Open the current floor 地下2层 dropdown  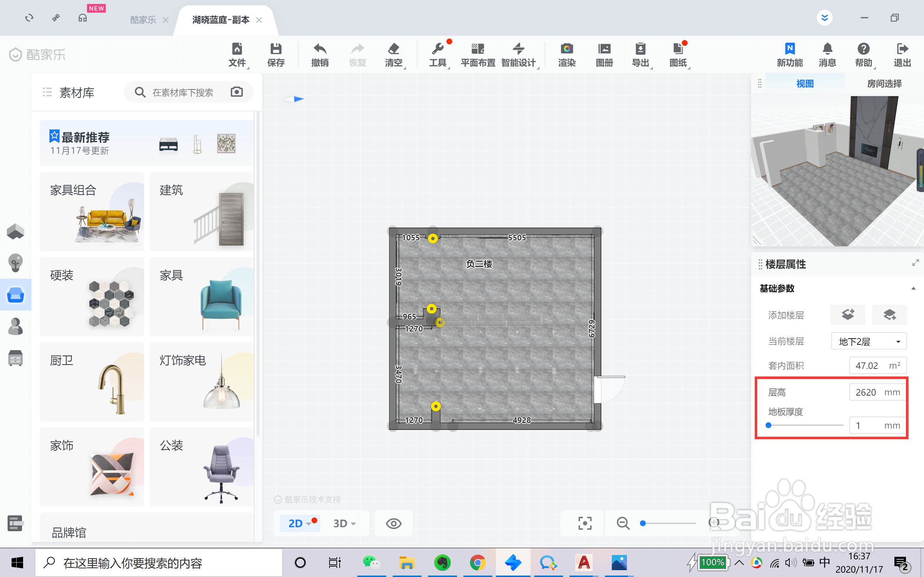click(x=869, y=341)
